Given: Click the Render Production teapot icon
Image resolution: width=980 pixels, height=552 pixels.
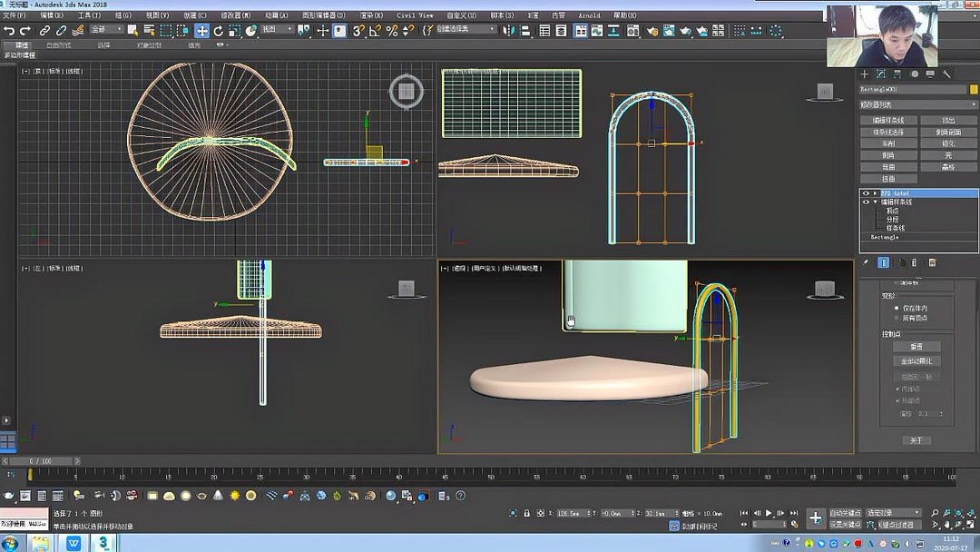Looking at the screenshot, I should (x=686, y=30).
